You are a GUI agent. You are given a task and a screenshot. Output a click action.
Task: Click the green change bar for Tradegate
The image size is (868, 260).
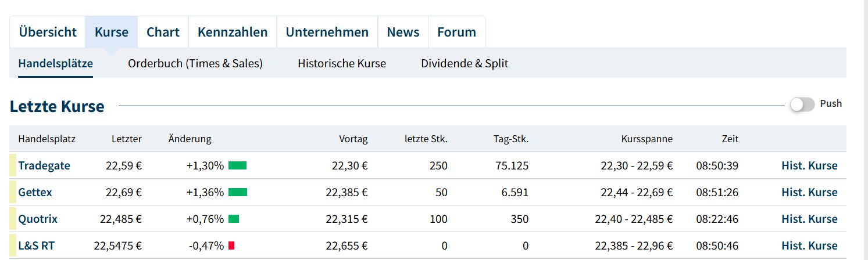(237, 166)
